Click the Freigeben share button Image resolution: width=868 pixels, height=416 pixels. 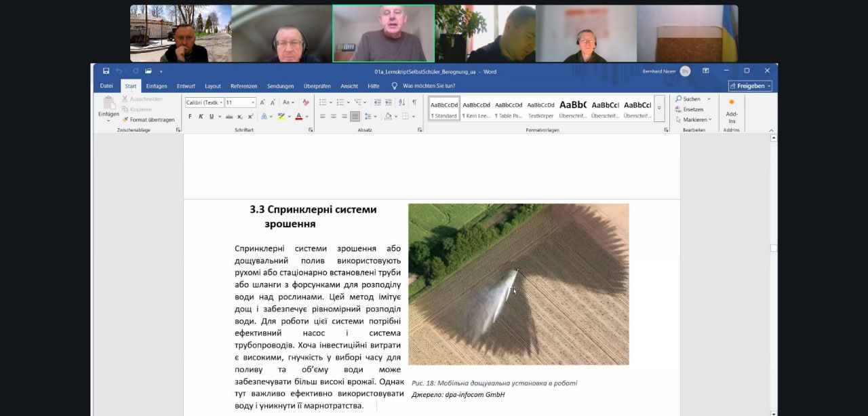coord(749,86)
